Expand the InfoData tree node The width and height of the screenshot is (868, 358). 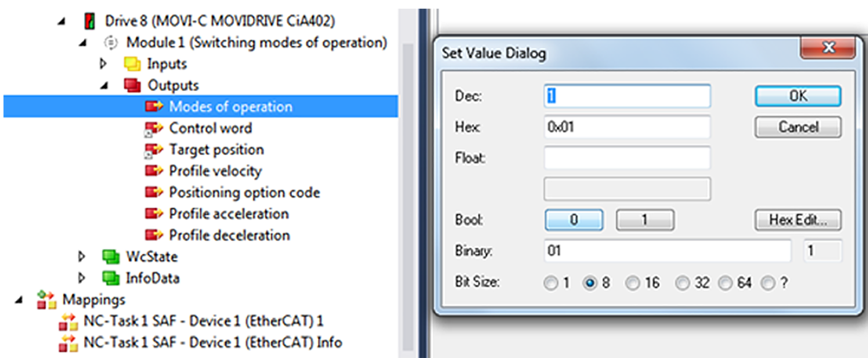[81, 278]
